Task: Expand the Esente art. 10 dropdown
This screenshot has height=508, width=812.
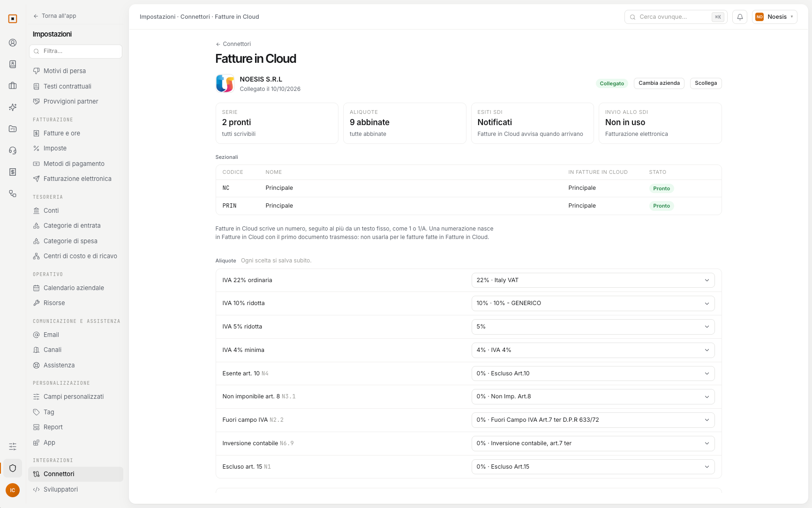Action: 593,374
